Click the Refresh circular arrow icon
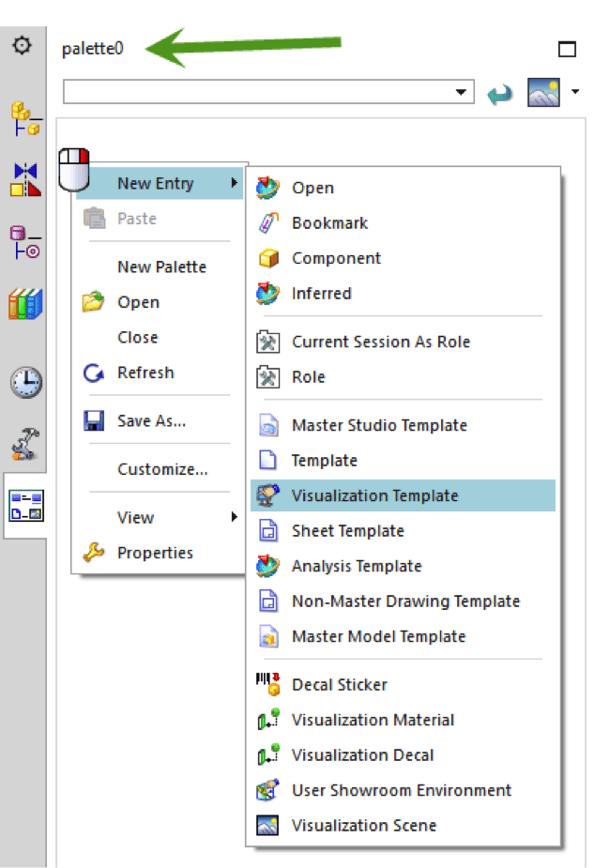The height and width of the screenshot is (868, 594). point(93,373)
